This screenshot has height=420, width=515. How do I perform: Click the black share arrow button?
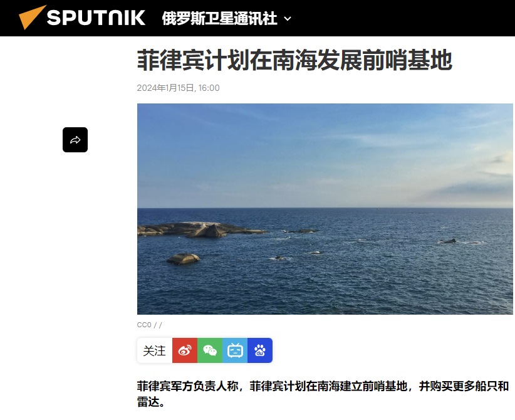[x=75, y=140]
